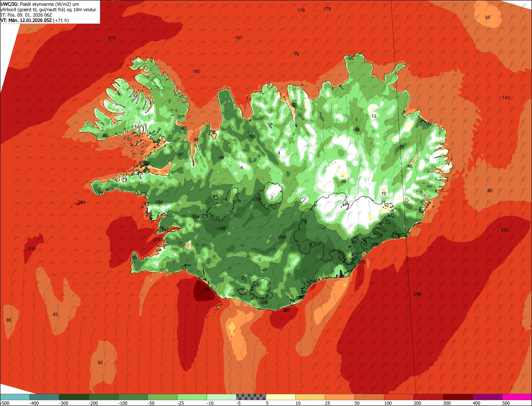Click the flux value "215" west of Iceland
The height and width of the screenshot is (406, 532).
pyautogui.click(x=32, y=249)
